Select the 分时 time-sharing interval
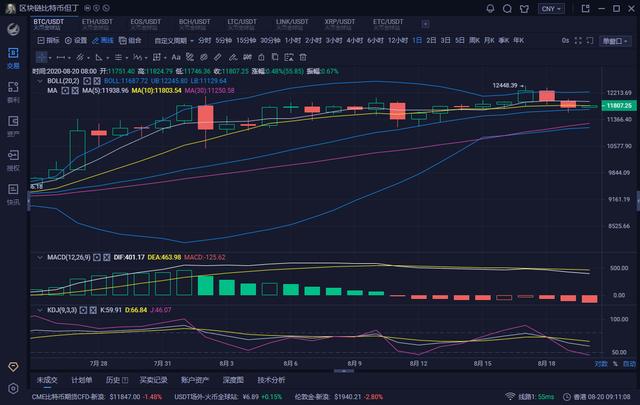 [204, 40]
